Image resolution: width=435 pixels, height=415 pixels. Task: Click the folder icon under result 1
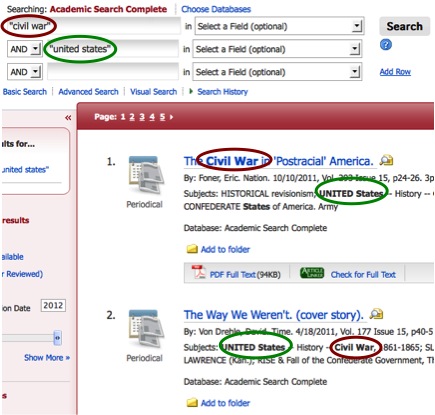coord(192,249)
